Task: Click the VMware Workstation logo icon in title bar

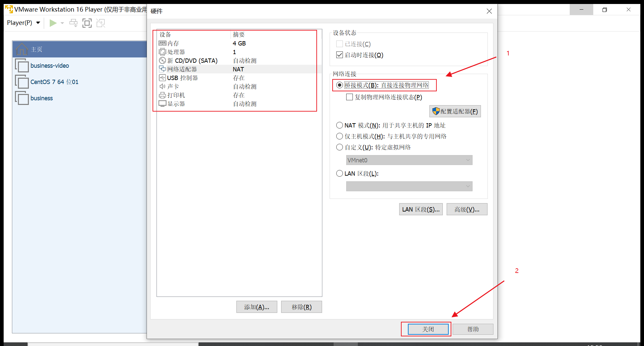Action: coord(9,9)
